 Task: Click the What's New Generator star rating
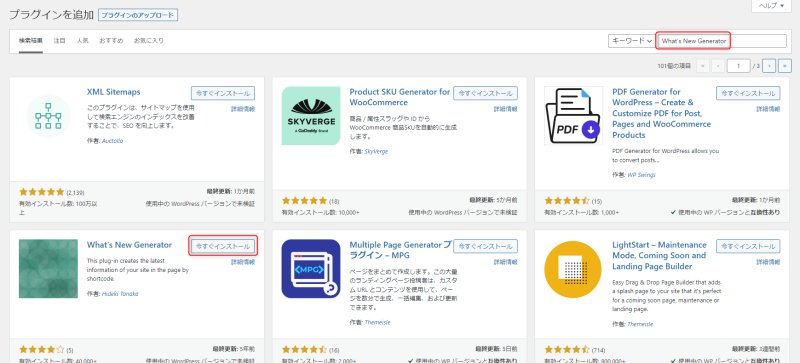coord(42,350)
